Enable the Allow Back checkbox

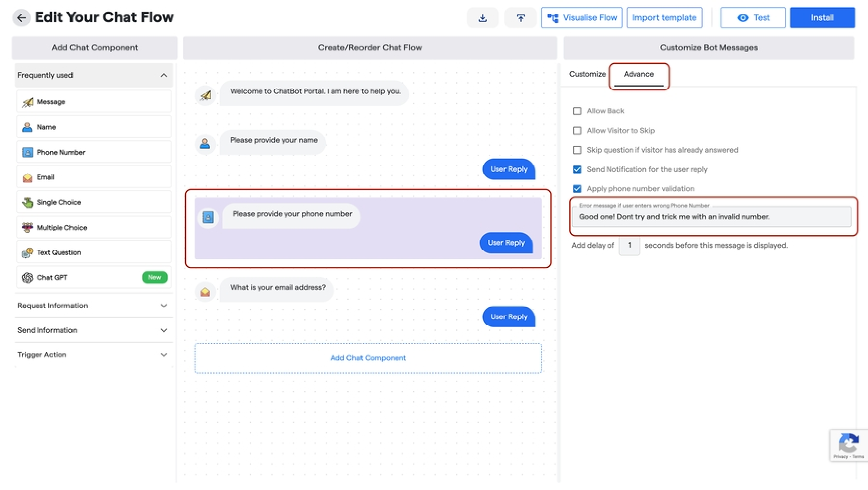577,111
